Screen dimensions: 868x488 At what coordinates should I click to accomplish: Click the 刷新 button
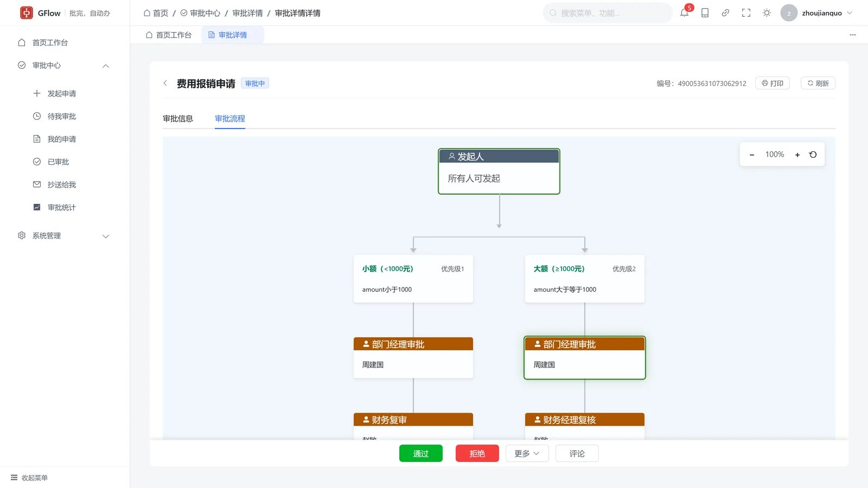818,83
